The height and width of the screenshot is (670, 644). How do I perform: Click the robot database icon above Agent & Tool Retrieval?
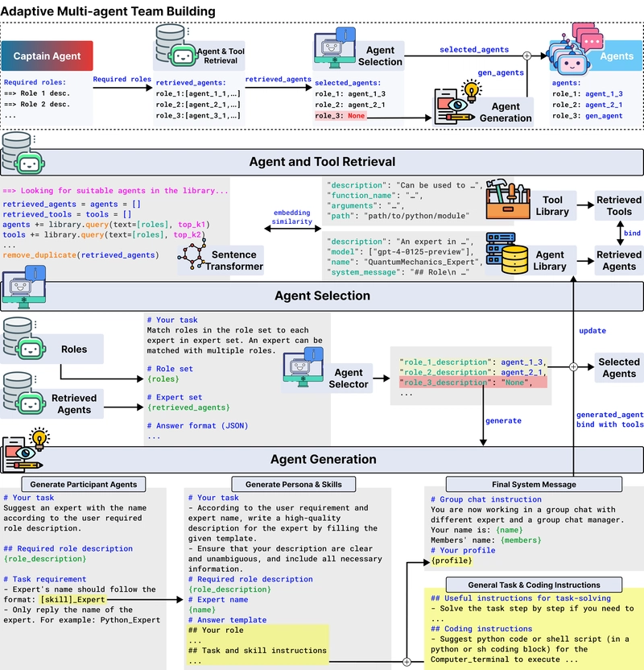[x=175, y=45]
